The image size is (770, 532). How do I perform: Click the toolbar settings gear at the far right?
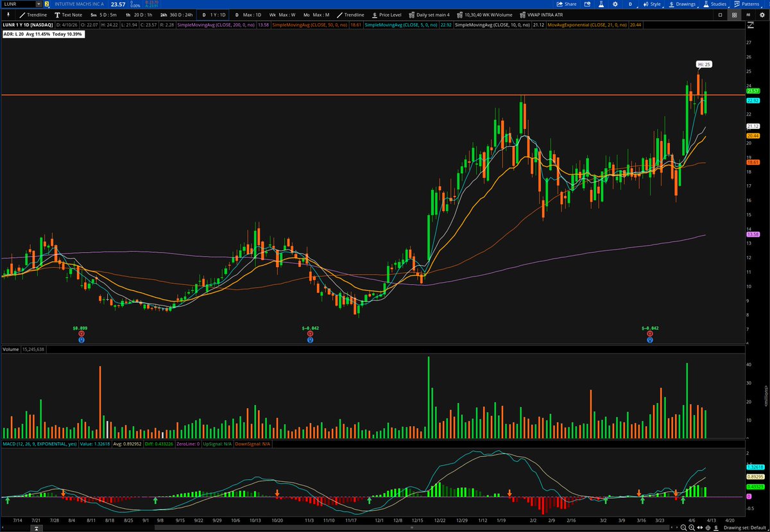(x=762, y=15)
